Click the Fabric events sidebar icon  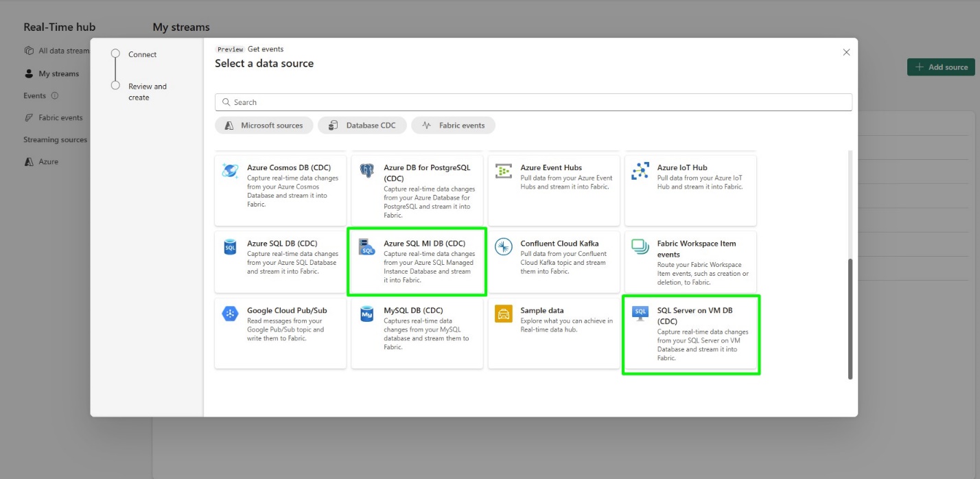pyautogui.click(x=29, y=117)
